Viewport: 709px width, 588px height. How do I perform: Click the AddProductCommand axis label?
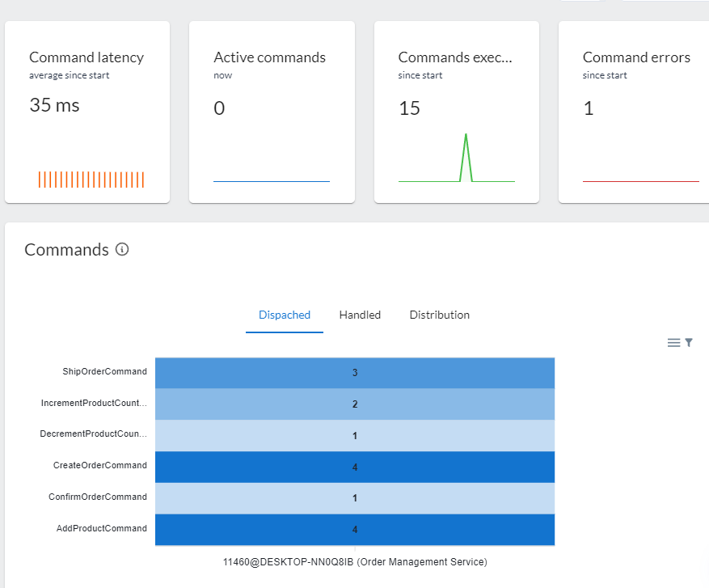click(102, 528)
